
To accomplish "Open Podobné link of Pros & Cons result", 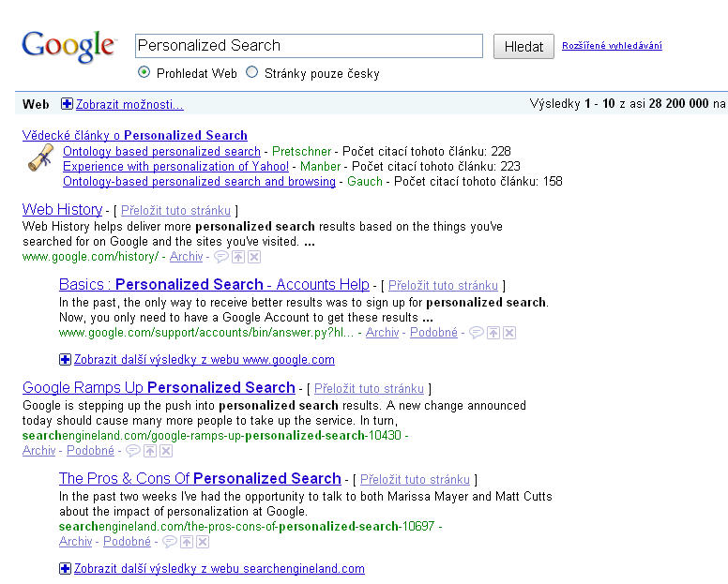I will (128, 541).
